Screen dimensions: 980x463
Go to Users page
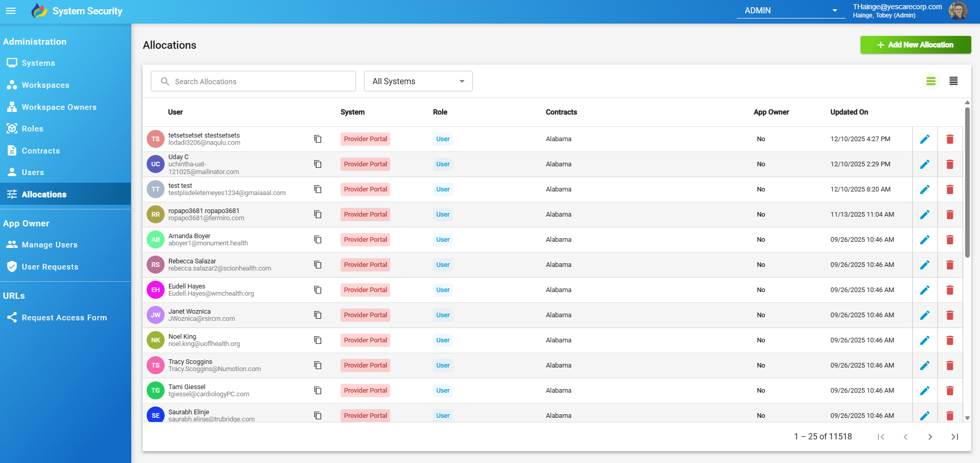pos(65,172)
